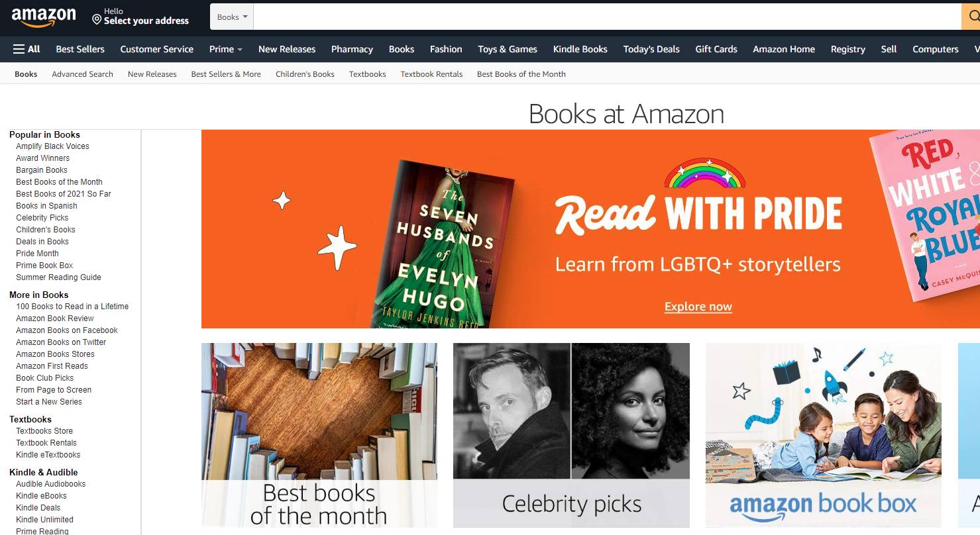The image size is (980, 535).
Task: Open Today's Deals in navigation bar
Action: (651, 49)
